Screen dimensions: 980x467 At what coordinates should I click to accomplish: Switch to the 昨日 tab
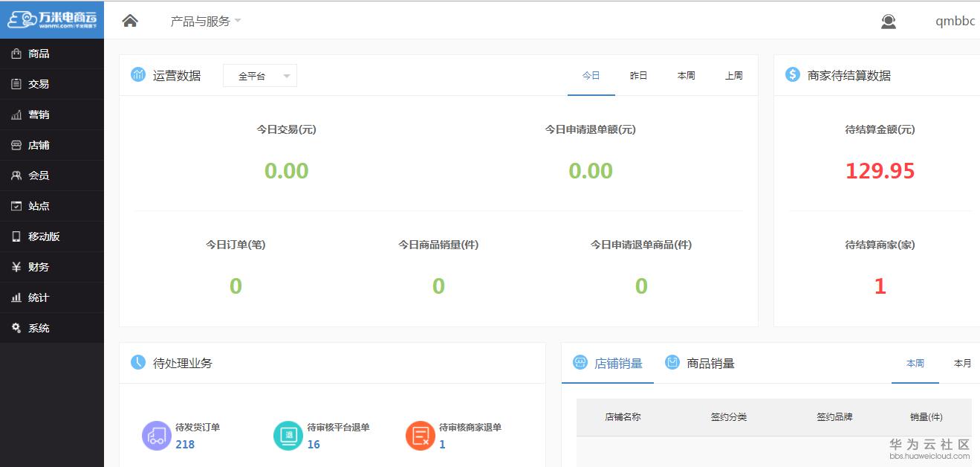click(x=637, y=75)
